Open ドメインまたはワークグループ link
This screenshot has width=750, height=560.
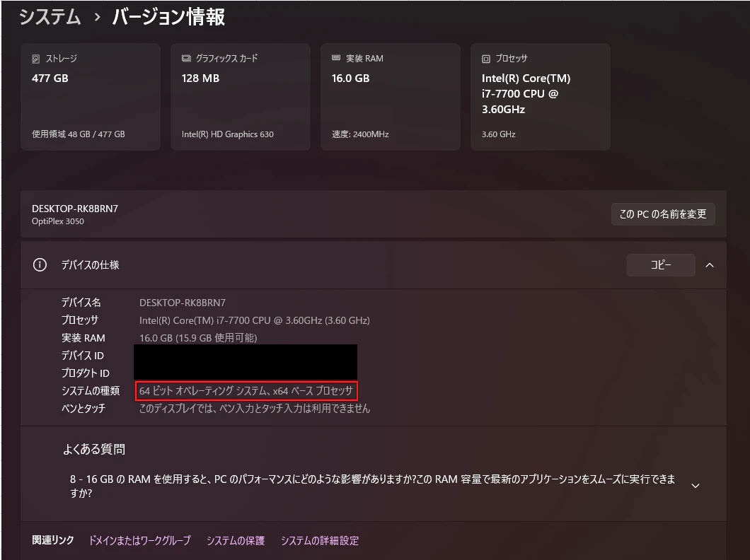[139, 540]
